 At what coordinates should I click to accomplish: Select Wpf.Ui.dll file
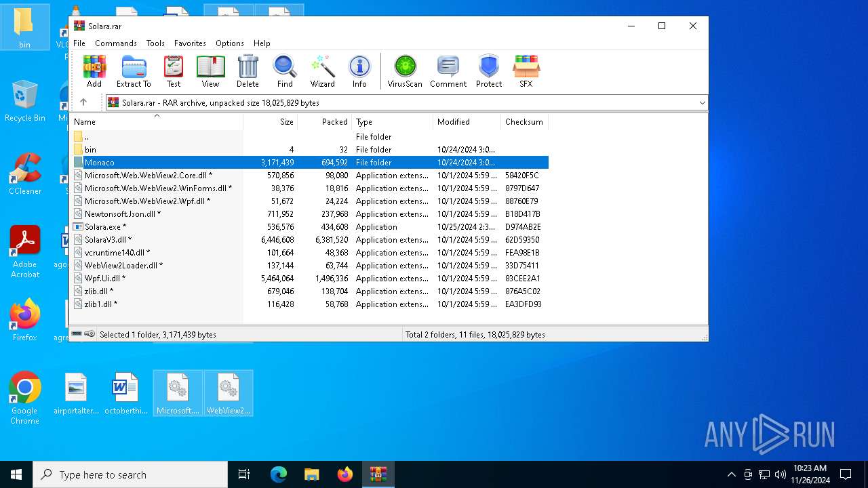click(x=309, y=279)
